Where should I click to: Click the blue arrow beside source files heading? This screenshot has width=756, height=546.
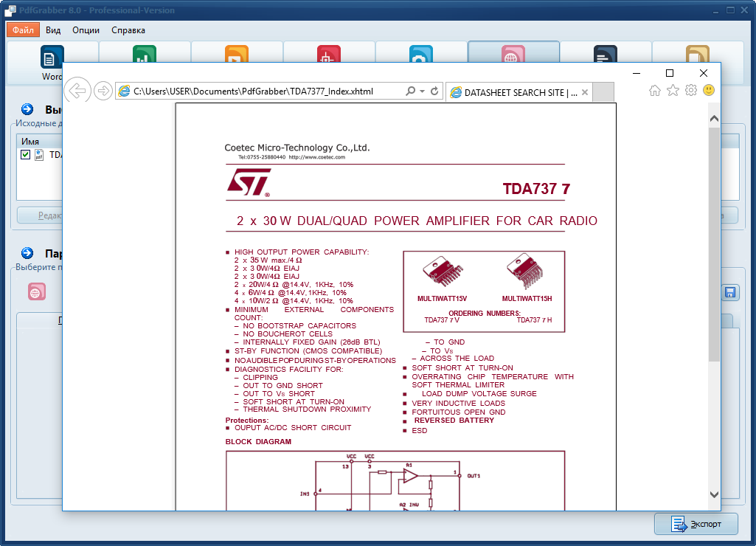27,109
